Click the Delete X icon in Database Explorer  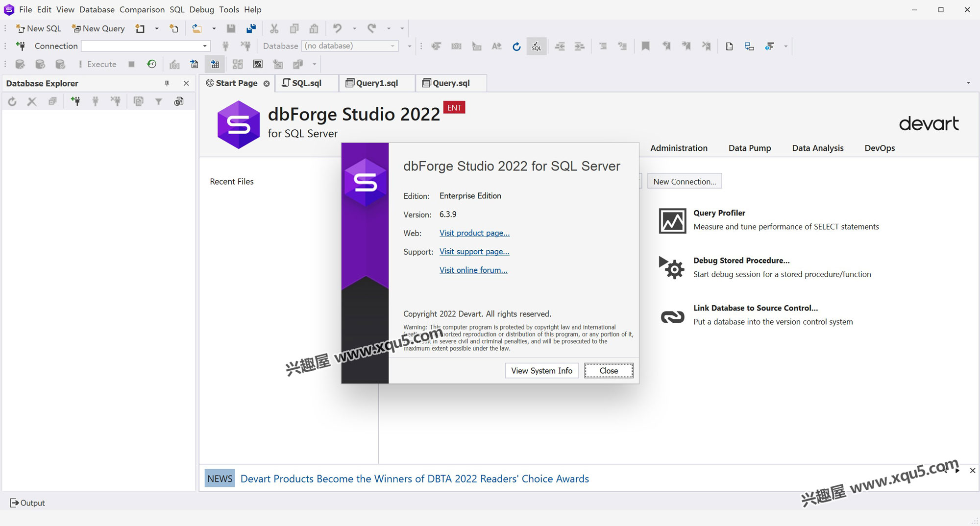tap(32, 101)
